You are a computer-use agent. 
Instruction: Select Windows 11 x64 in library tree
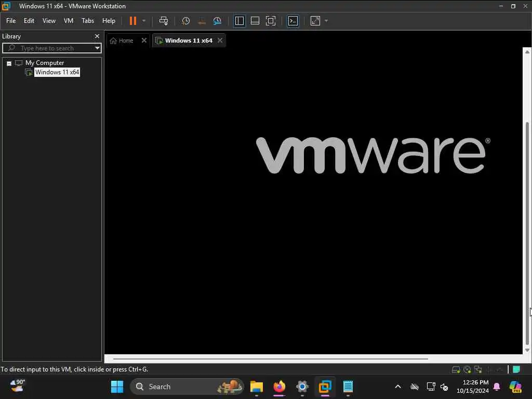click(x=57, y=72)
